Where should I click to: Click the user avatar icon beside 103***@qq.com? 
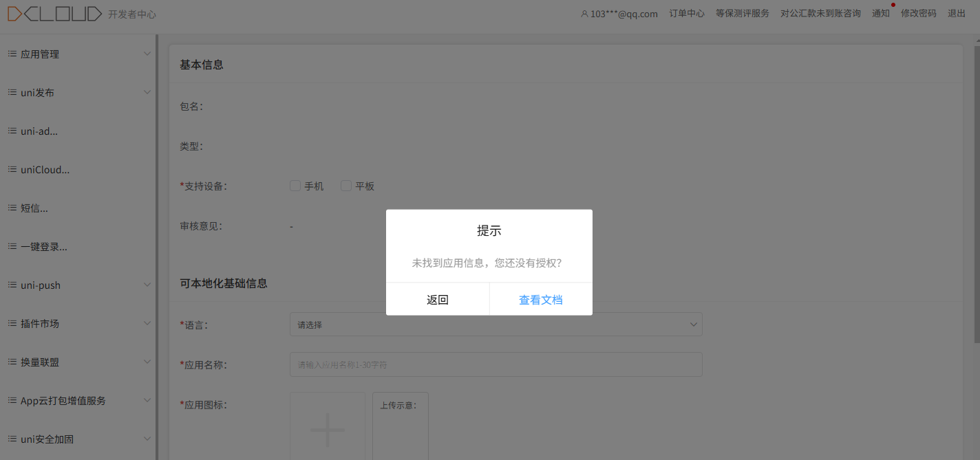[584, 14]
